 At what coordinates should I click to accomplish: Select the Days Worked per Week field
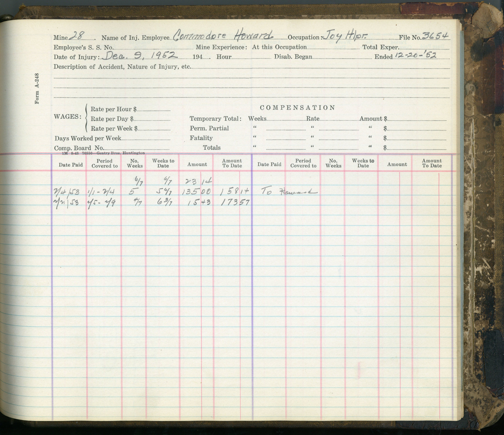(146, 139)
